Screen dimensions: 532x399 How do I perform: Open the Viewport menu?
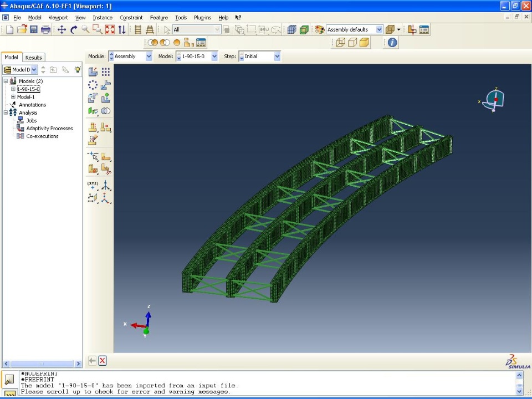click(58, 18)
